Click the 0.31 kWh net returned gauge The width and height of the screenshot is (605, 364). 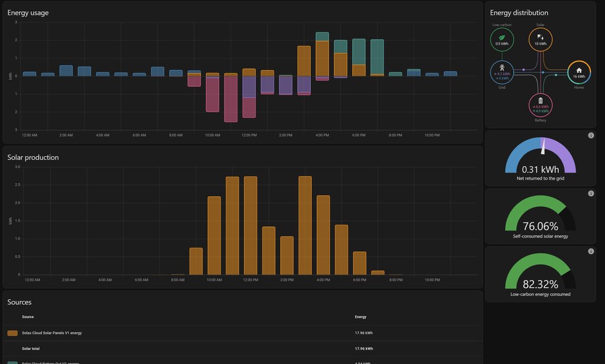540,158
